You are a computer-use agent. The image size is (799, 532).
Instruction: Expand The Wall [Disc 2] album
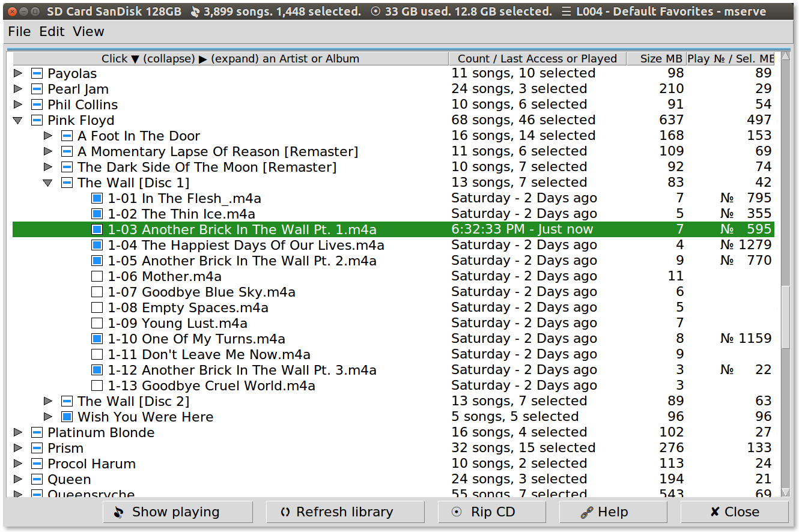(x=48, y=401)
